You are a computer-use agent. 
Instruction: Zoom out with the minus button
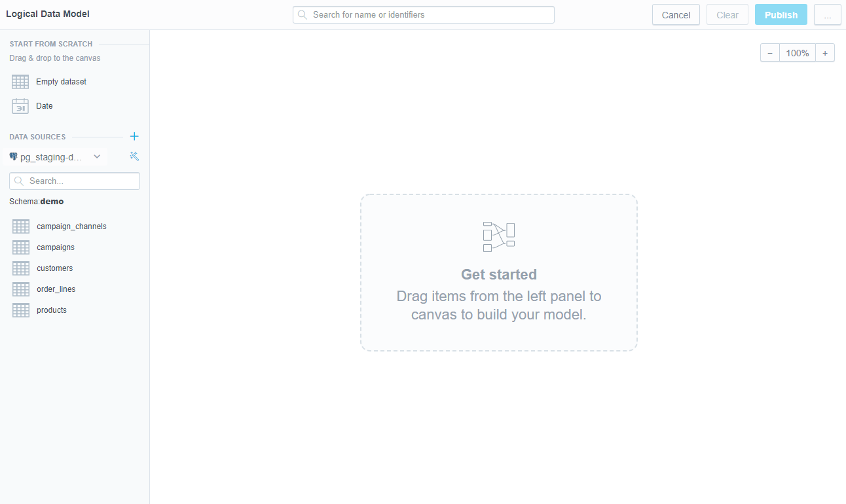click(770, 53)
